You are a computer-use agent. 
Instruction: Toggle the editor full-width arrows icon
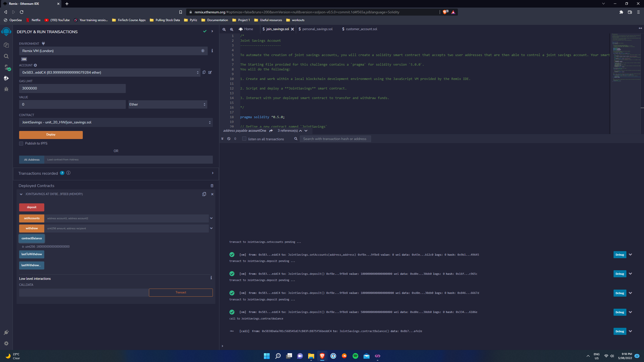pos(640,28)
